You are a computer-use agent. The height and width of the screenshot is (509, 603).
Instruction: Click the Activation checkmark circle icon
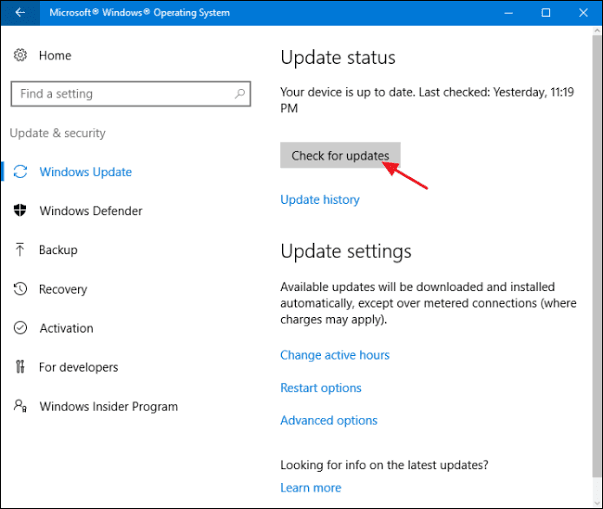(x=20, y=328)
